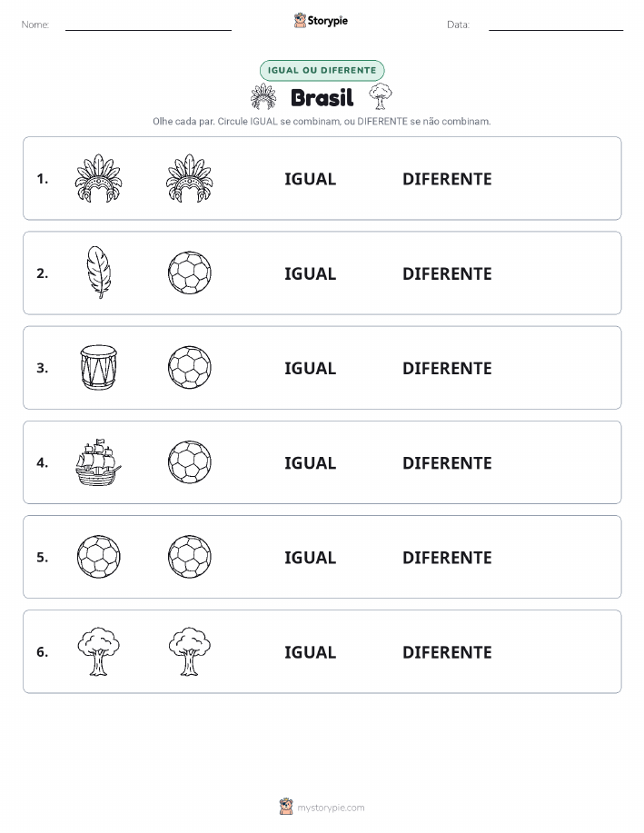Select IGUAL for row 6
This screenshot has height=833, width=644.
tap(311, 652)
